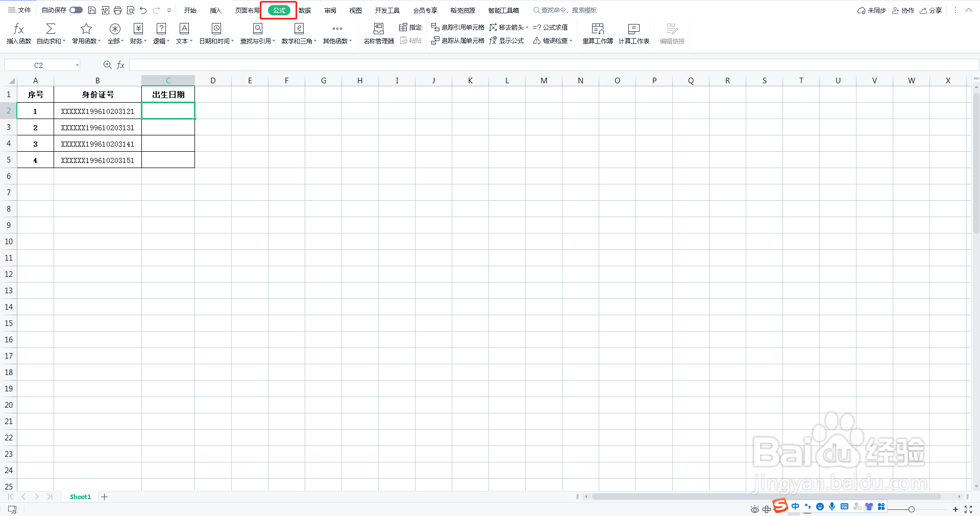The height and width of the screenshot is (516, 980).
Task: Click the eye protection mode icon in status bar
Action: (x=755, y=509)
